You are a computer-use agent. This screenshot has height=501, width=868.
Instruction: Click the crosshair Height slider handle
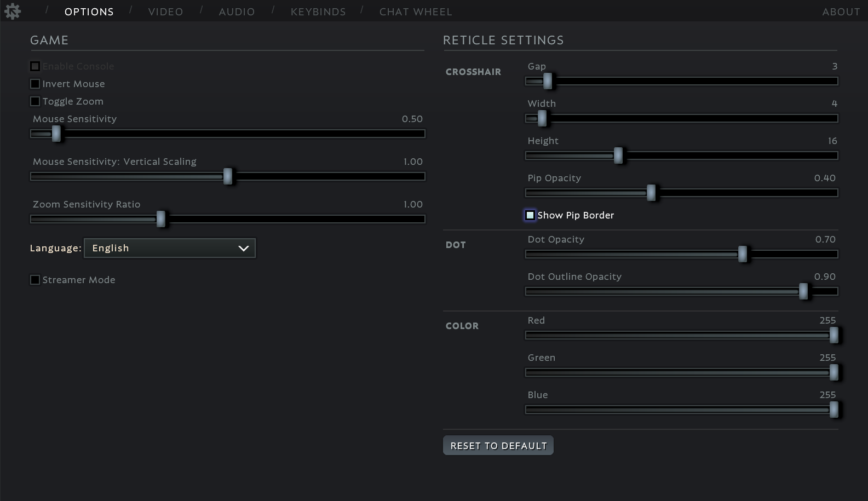pyautogui.click(x=618, y=156)
